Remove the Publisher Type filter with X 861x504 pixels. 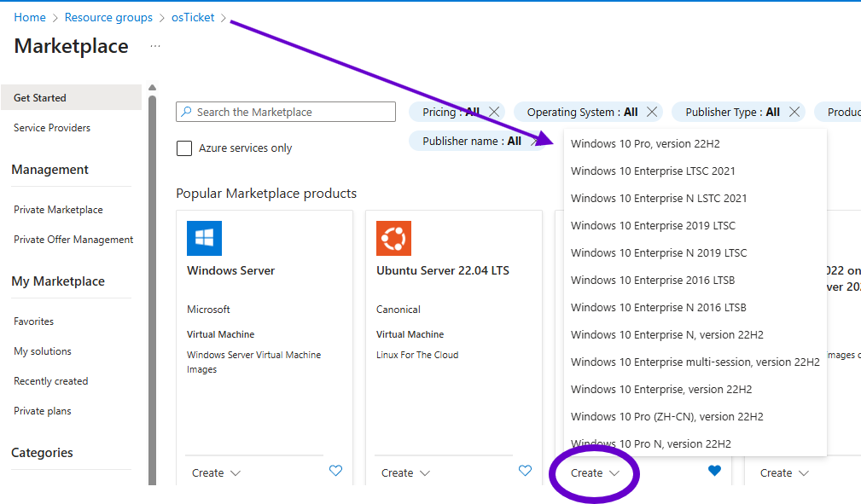[x=794, y=112]
